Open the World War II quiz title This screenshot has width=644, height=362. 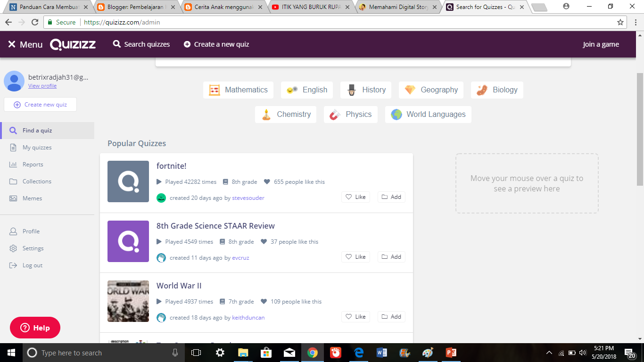click(179, 286)
